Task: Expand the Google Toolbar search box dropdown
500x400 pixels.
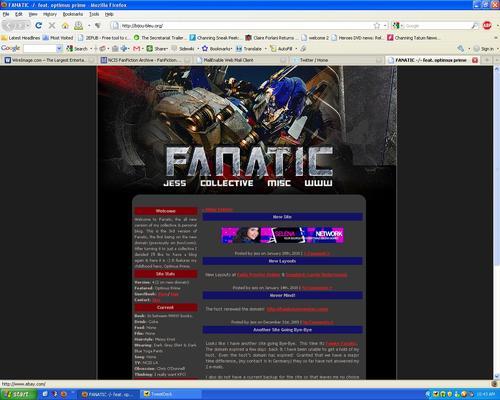Action: [x=59, y=49]
